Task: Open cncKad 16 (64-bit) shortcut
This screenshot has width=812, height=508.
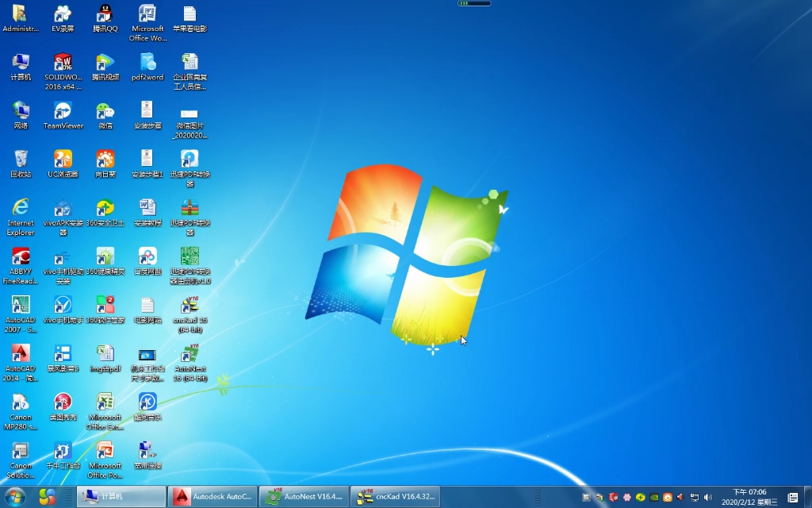Action: click(190, 306)
